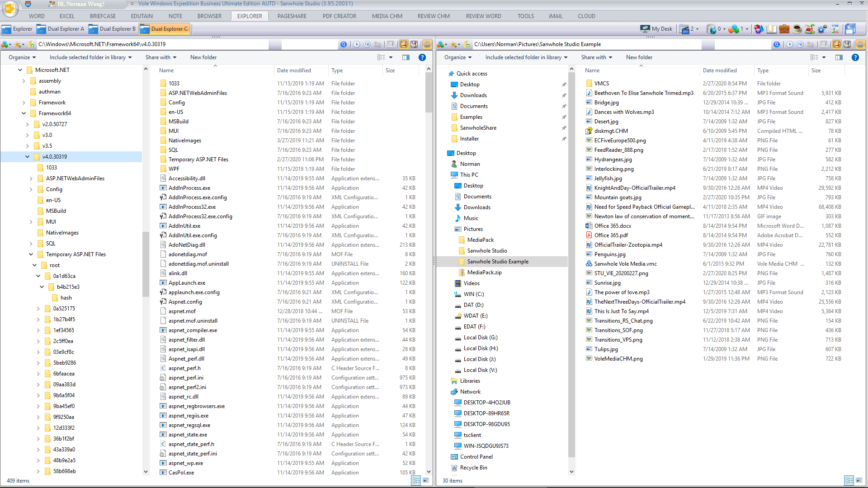Click the play icon in left pane toolbar
Image resolution: width=868 pixels, height=488 pixels.
point(357,44)
